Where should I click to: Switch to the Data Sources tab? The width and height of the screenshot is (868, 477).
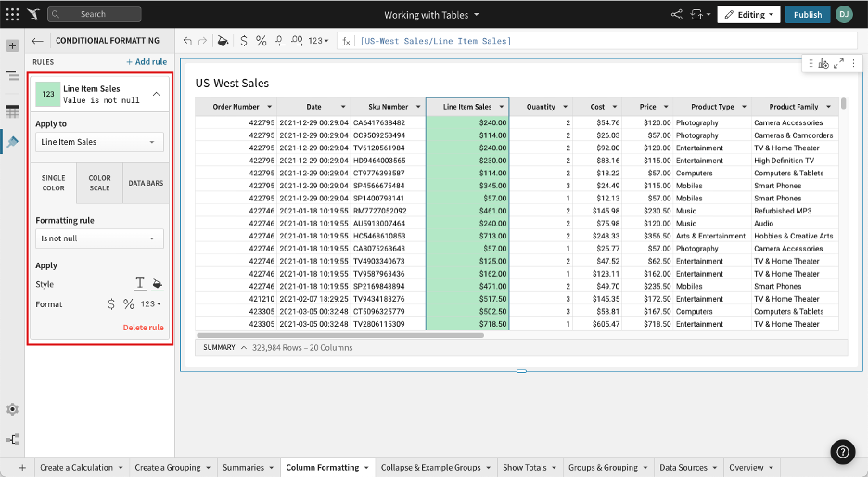pyautogui.click(x=683, y=468)
